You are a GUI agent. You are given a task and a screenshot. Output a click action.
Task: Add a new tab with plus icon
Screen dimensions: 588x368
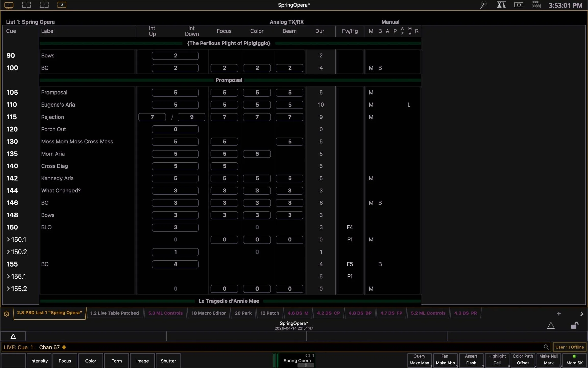[x=559, y=314]
